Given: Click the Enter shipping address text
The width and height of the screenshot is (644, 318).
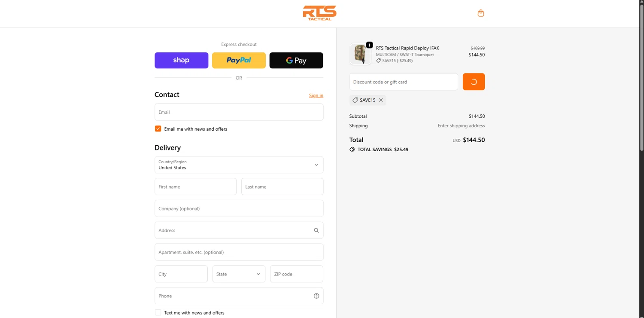Looking at the screenshot, I should 461,126.
